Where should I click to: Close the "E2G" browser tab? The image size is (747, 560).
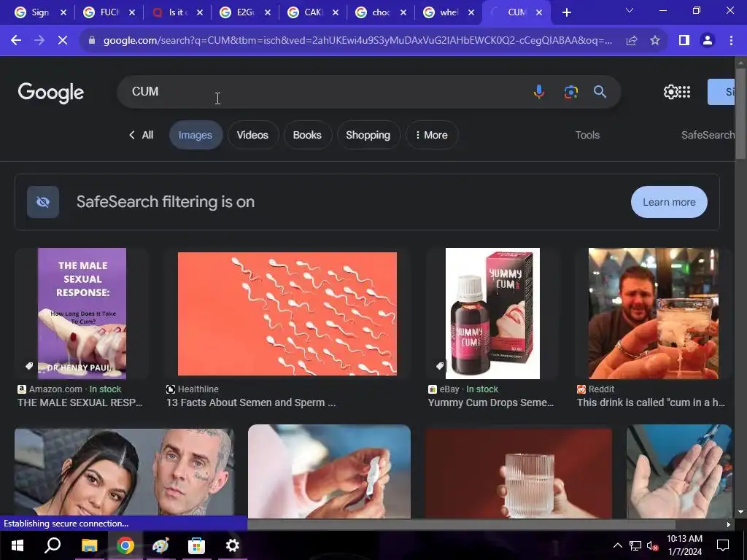[267, 12]
